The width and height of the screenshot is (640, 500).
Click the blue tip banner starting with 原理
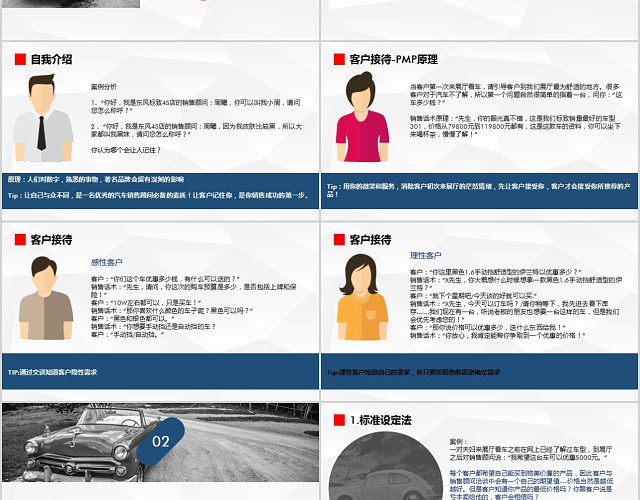pyautogui.click(x=160, y=191)
